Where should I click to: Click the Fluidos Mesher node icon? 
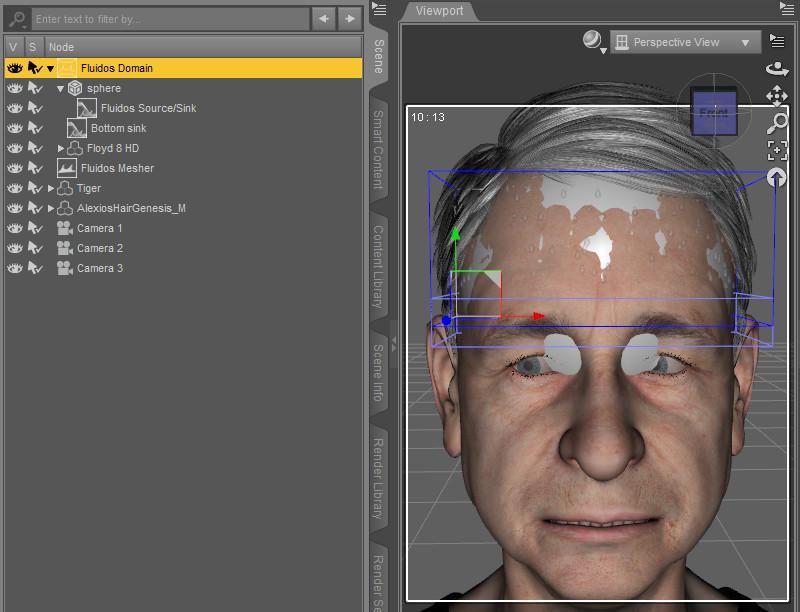click(67, 168)
